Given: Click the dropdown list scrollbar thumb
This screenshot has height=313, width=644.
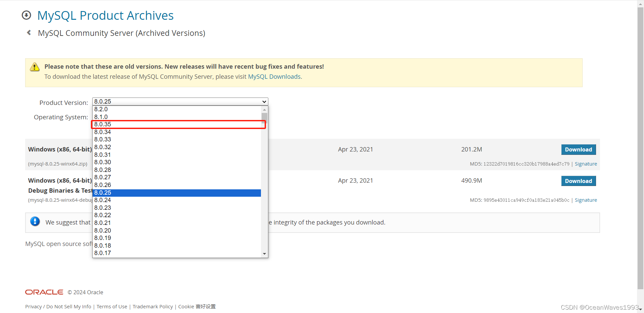Looking at the screenshot, I should point(264,118).
